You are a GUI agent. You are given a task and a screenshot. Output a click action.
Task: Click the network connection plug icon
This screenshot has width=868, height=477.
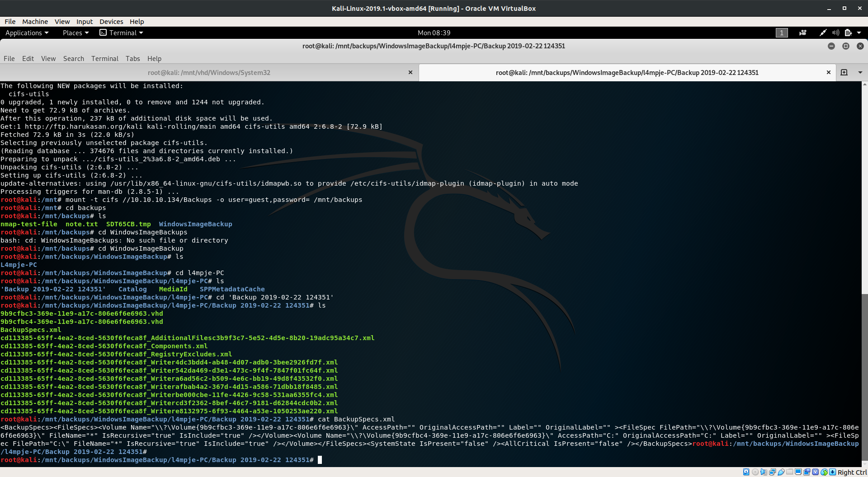[823, 33]
